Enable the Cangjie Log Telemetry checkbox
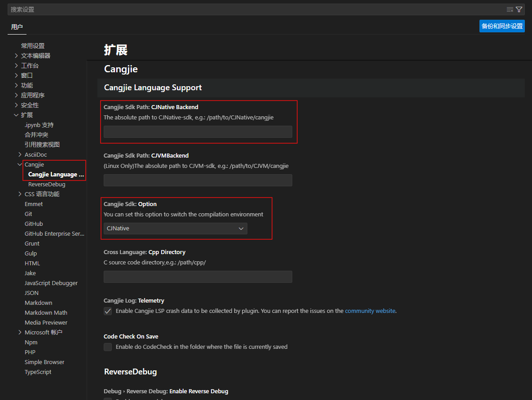This screenshot has height=400, width=532. [x=108, y=311]
